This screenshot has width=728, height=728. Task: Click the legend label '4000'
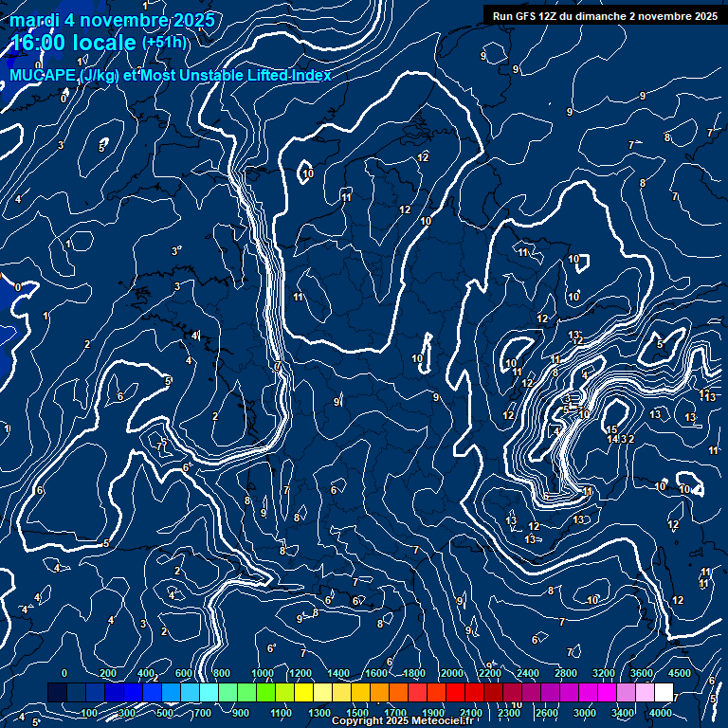[660, 713]
